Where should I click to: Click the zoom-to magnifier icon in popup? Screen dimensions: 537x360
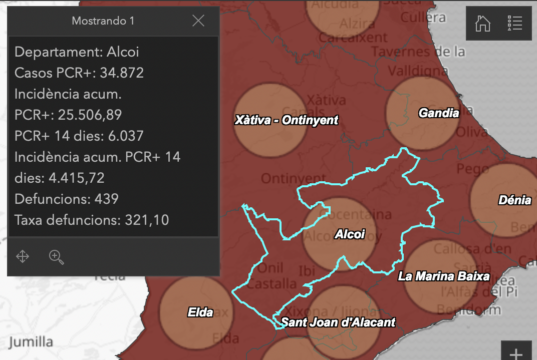click(56, 257)
